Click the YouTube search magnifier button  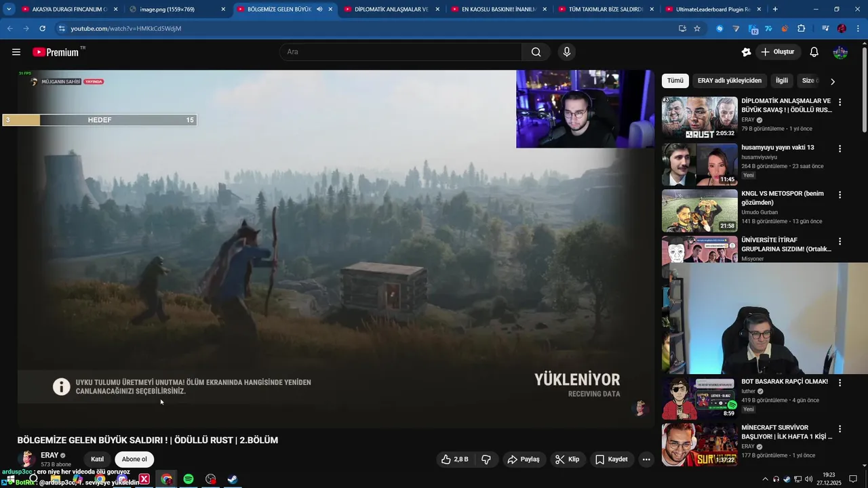(x=536, y=52)
